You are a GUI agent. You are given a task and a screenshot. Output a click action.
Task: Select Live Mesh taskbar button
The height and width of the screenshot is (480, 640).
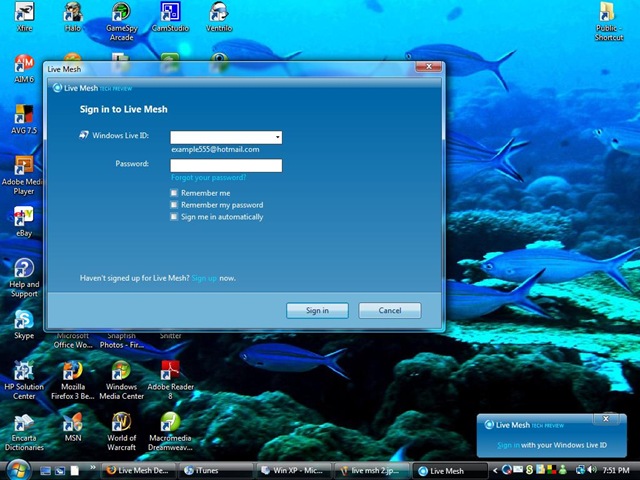point(450,471)
